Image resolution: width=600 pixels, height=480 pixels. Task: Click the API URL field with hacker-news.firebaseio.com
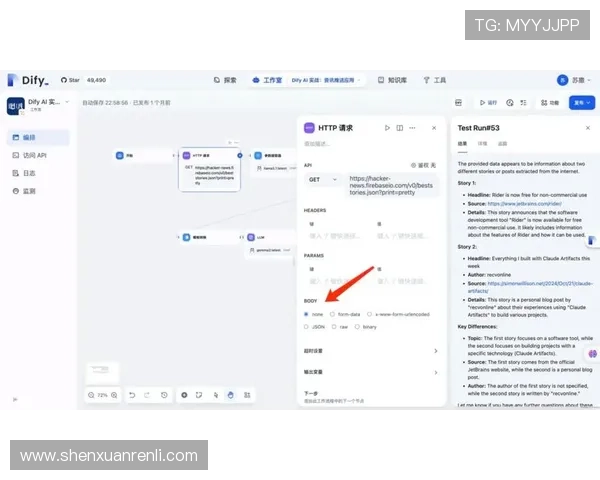pos(391,185)
